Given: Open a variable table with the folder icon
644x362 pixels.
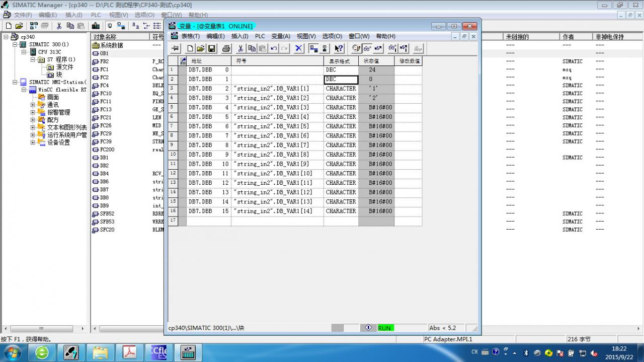Looking at the screenshot, I should tap(201, 48).
